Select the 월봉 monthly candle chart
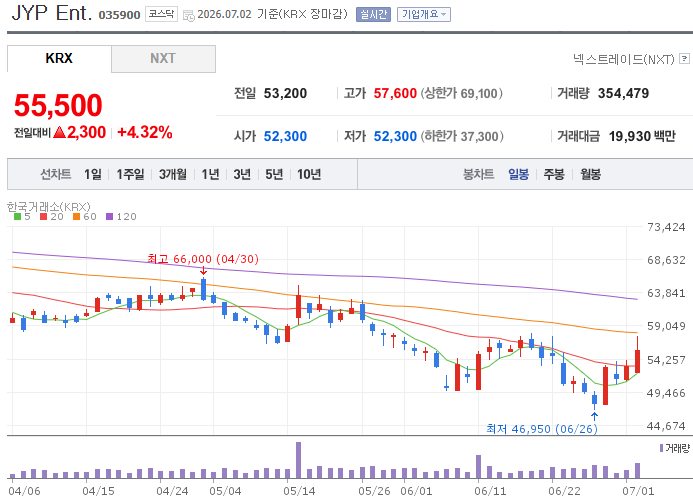Image resolution: width=693 pixels, height=499 pixels. 590,174
